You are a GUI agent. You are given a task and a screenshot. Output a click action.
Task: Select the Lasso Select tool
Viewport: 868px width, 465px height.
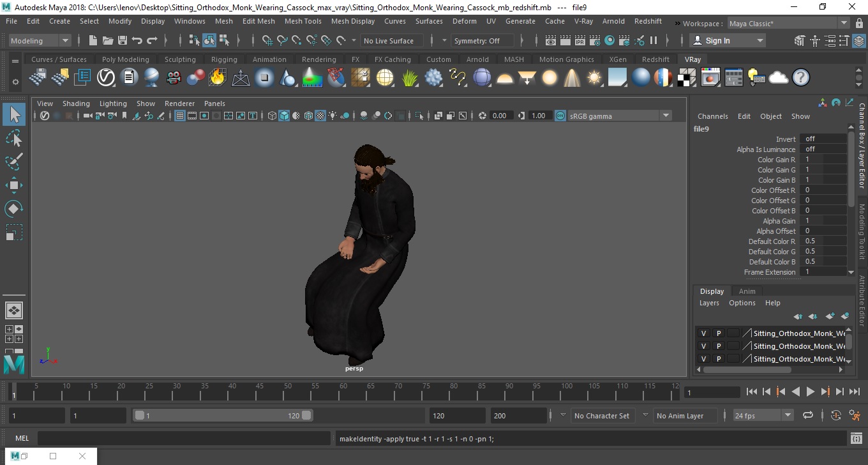click(x=14, y=138)
